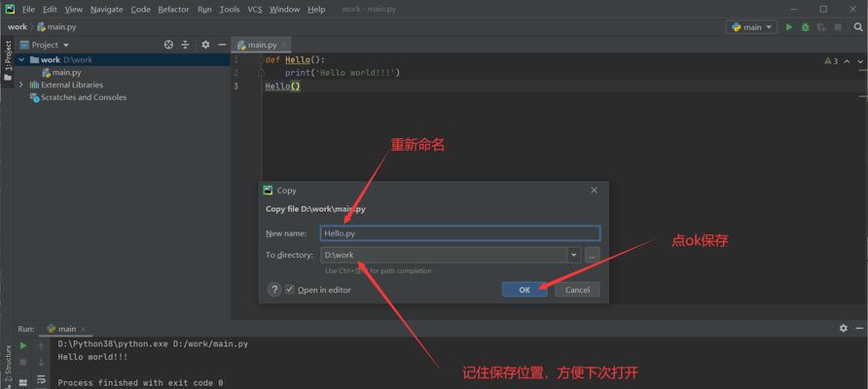Start debugging with the green bug icon
This screenshot has height=389, width=868.
point(806,26)
